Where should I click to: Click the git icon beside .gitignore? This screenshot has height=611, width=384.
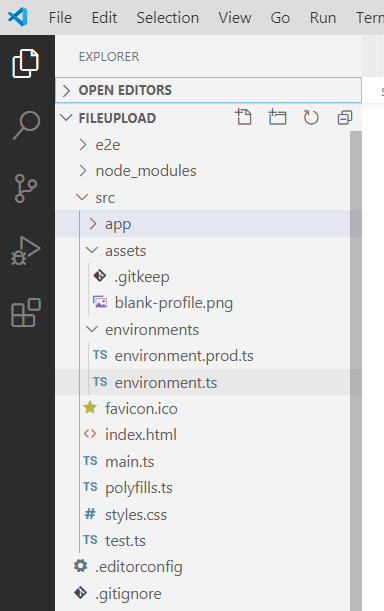tap(81, 593)
